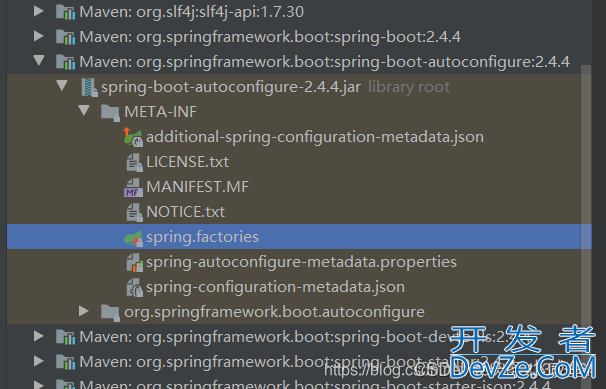This screenshot has width=606, height=389.
Task: Click the spring.factories Spring leaf icon
Action: point(133,238)
